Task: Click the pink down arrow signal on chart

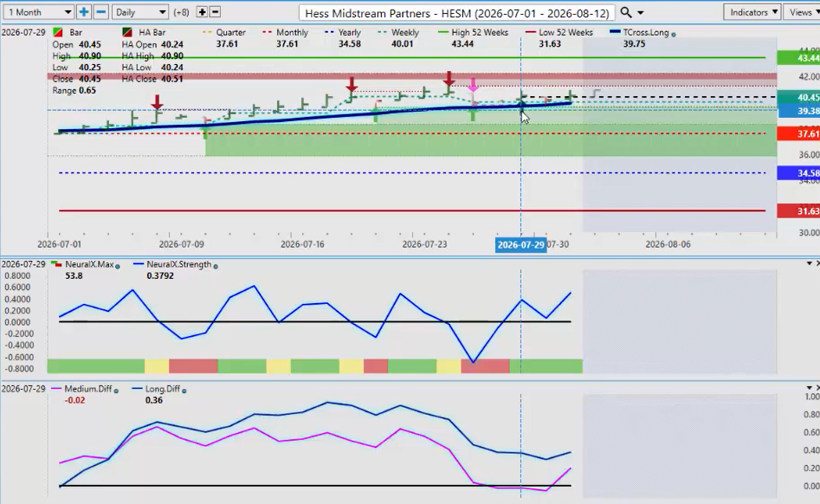Action: (x=473, y=85)
